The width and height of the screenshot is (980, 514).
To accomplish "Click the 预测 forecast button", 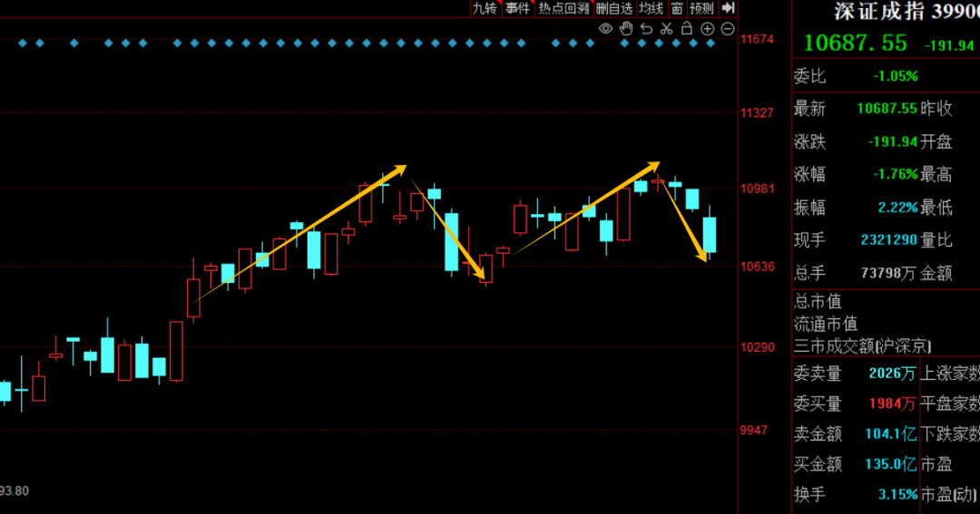I will pyautogui.click(x=701, y=8).
